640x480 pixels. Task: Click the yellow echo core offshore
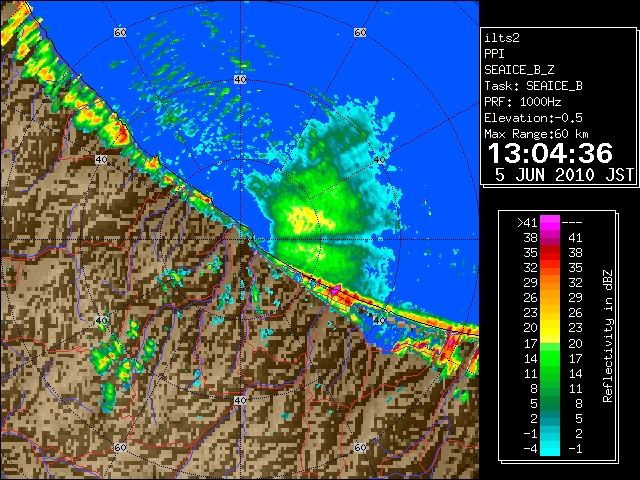tap(309, 218)
